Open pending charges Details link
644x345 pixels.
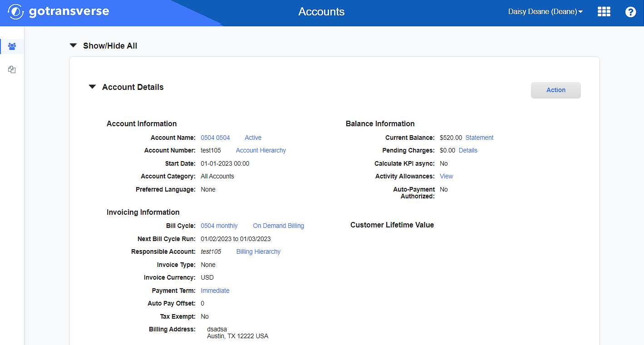(x=468, y=150)
